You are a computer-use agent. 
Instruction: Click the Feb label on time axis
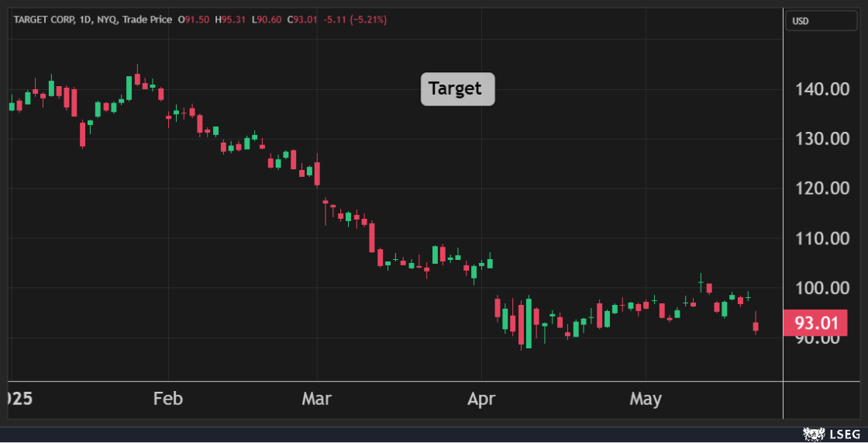tap(167, 399)
